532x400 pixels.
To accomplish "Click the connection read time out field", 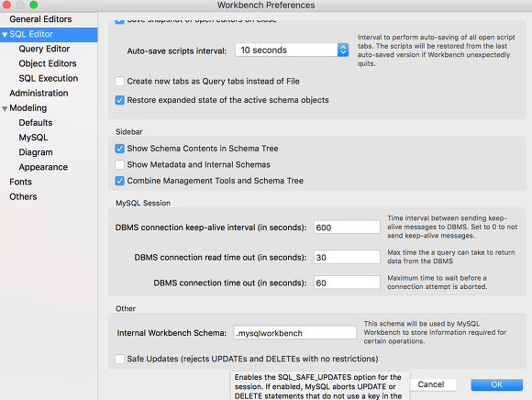I will [347, 257].
